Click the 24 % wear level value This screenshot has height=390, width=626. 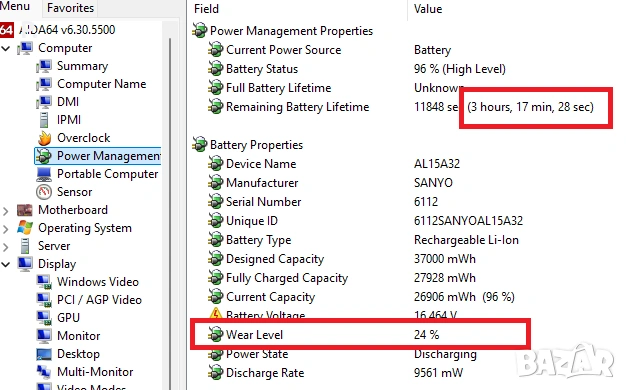(x=426, y=335)
